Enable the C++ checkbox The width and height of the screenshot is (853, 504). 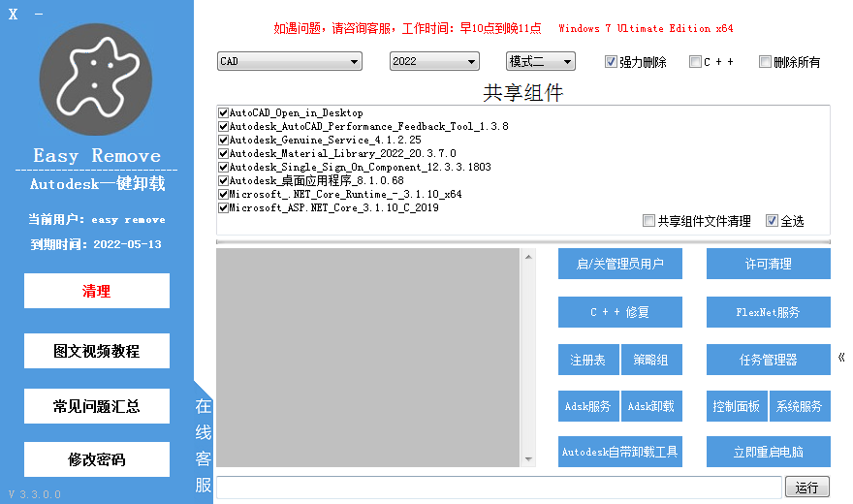pyautogui.click(x=695, y=61)
